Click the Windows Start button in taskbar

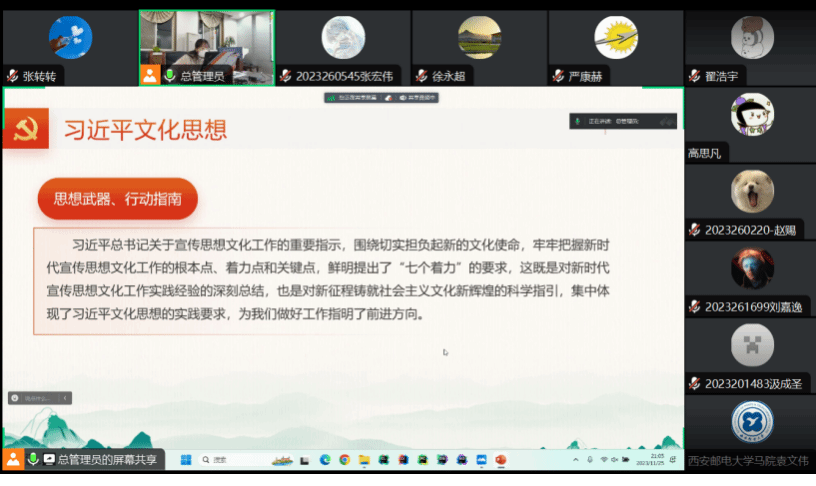click(x=184, y=460)
